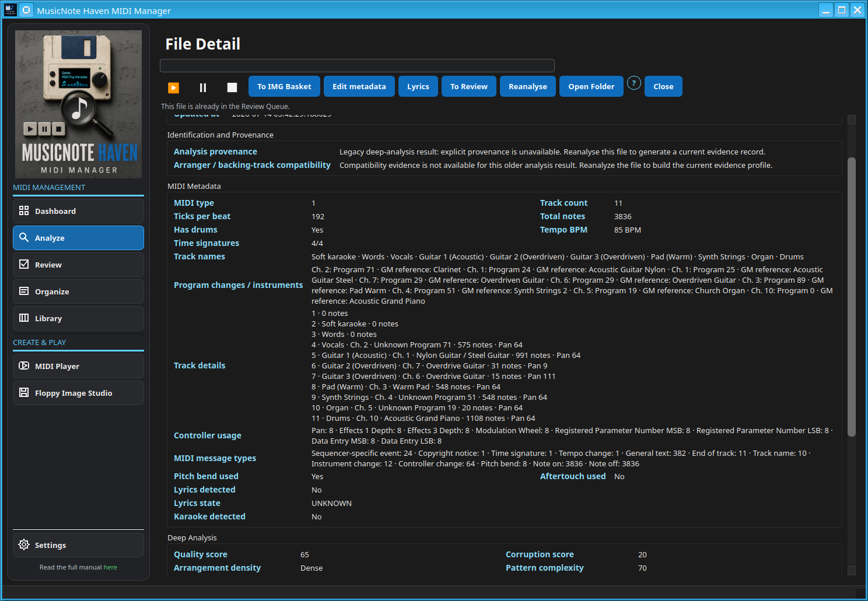Stop playback with the square stop button
868x601 pixels.
point(232,87)
